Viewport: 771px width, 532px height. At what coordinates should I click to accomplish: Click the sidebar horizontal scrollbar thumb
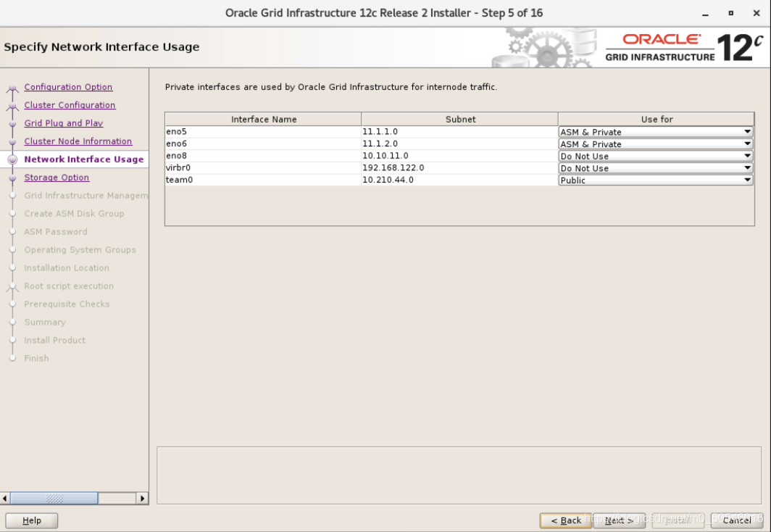pos(54,498)
